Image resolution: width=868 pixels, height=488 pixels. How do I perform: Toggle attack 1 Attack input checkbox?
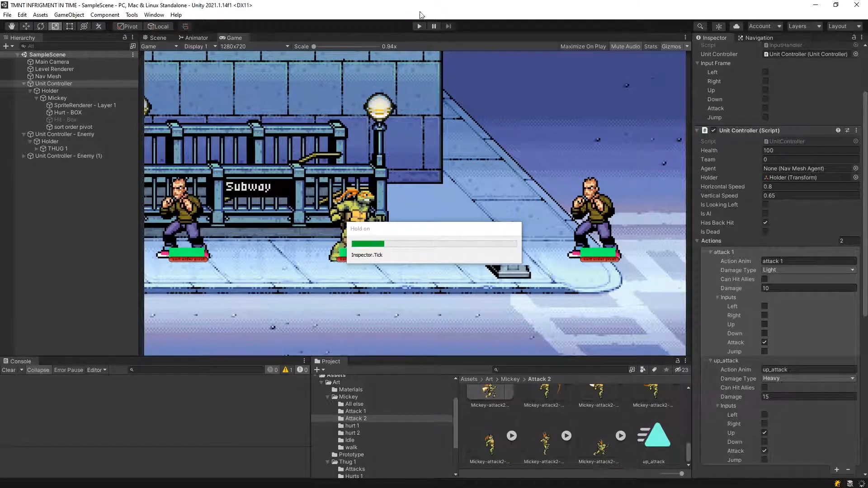tap(764, 343)
